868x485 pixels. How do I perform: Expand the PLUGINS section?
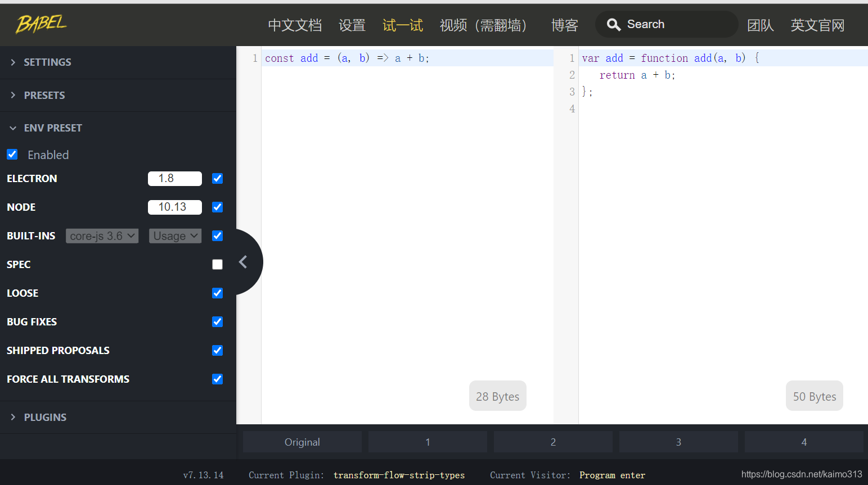point(45,417)
